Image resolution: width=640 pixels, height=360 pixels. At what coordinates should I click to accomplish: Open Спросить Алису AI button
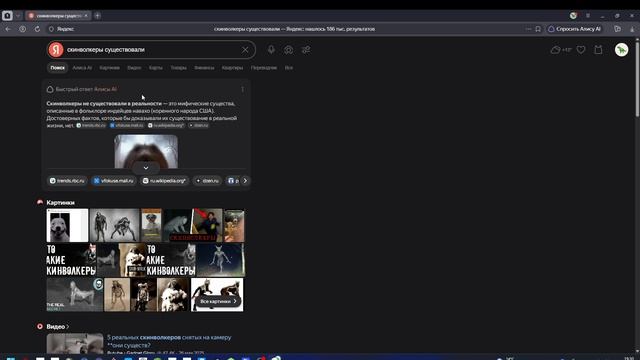[x=576, y=29]
